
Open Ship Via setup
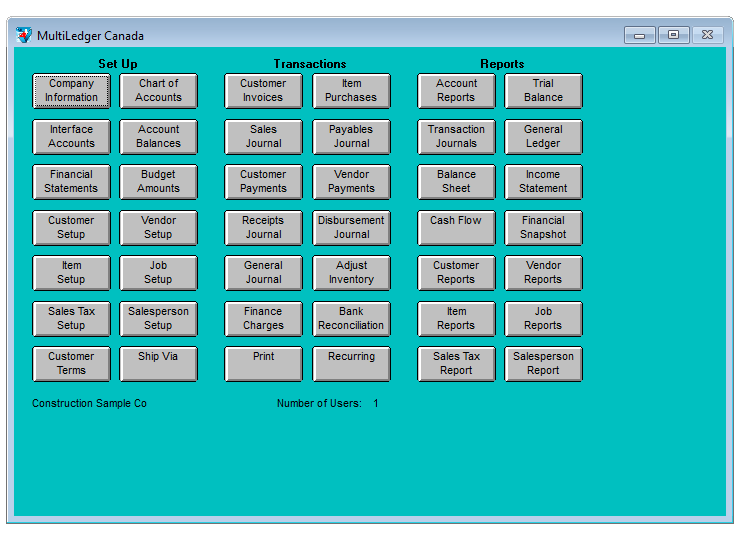click(x=159, y=364)
